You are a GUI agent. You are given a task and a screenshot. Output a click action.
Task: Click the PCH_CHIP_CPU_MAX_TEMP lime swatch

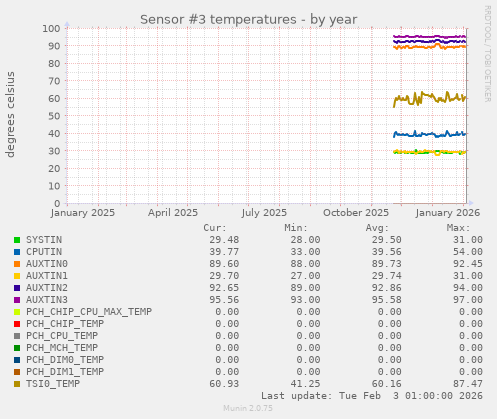(x=17, y=312)
